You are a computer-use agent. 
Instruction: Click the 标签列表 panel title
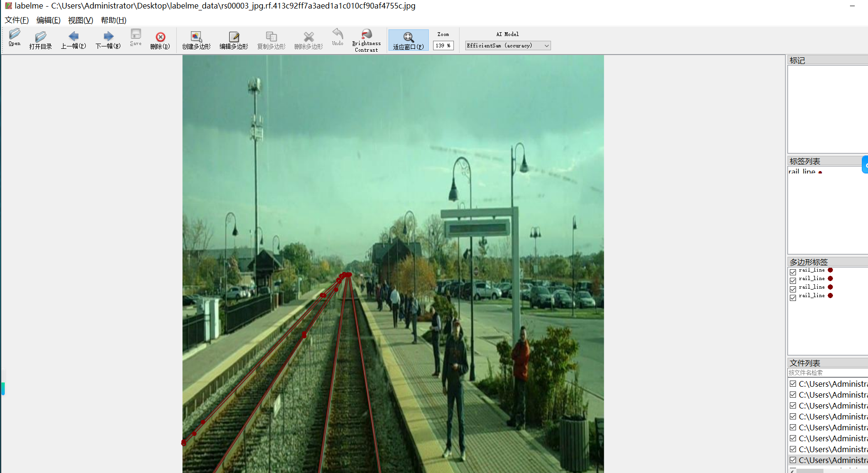[x=805, y=161]
